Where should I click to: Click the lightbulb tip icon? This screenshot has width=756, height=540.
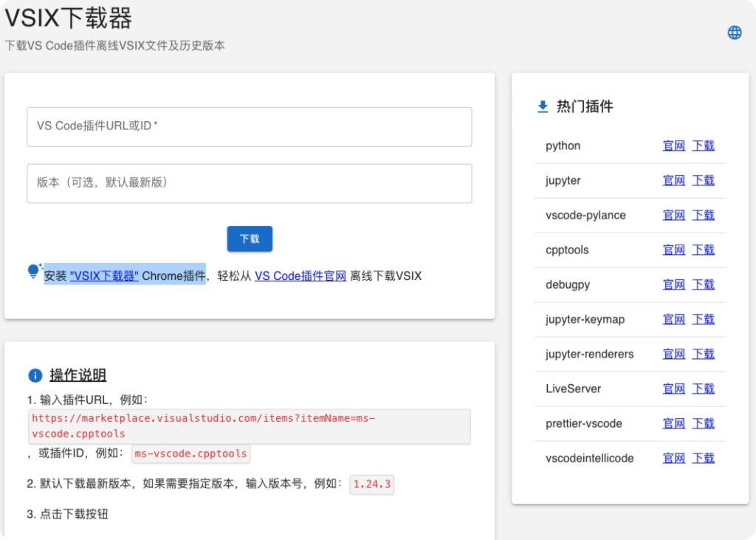[32, 272]
